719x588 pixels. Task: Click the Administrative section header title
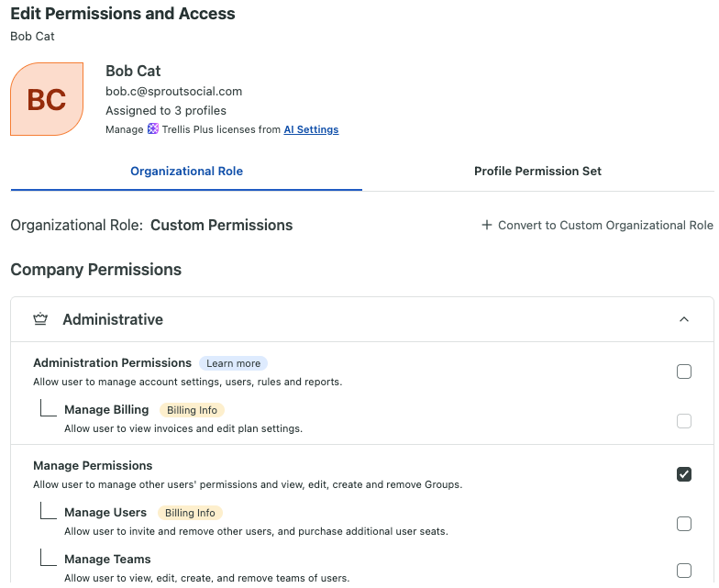pyautogui.click(x=113, y=319)
